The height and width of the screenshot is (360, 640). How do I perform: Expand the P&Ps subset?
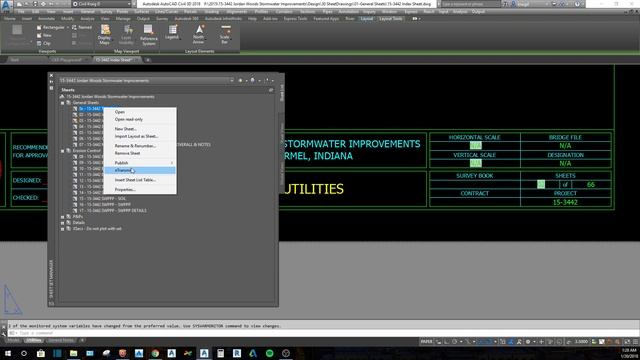pos(62,217)
